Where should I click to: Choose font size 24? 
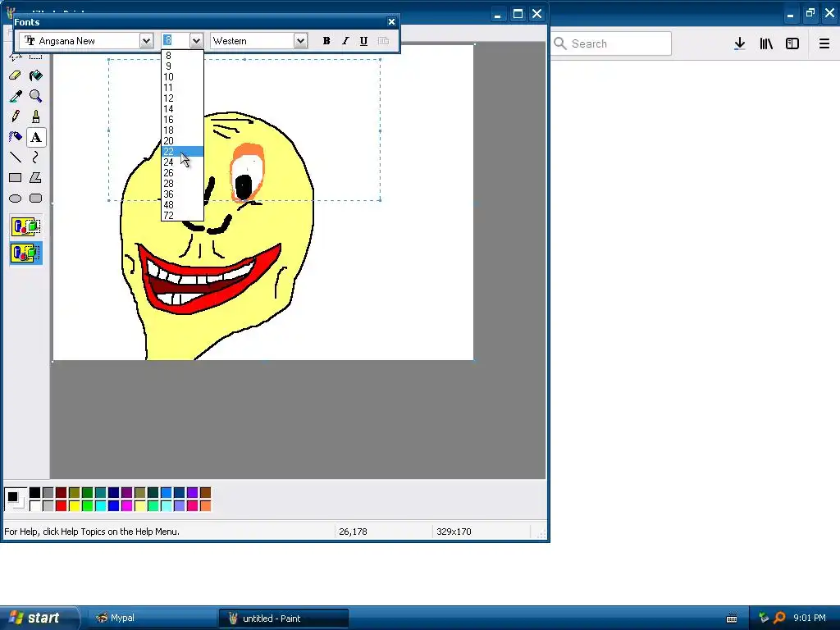tap(182, 162)
